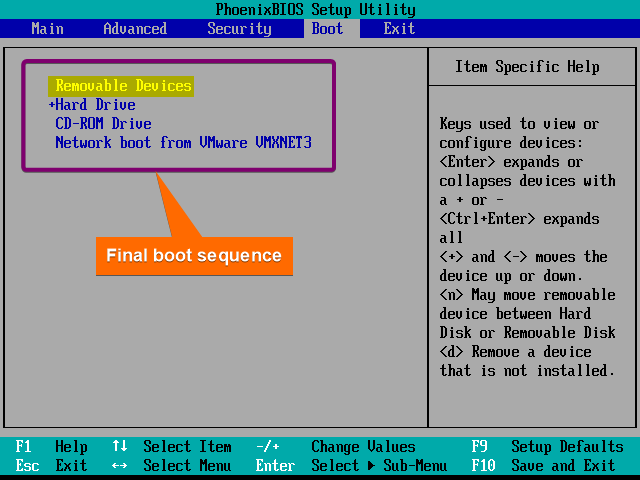Click the Item Specific Help header
Viewport: 640px width, 480px height.
pyautogui.click(x=527, y=67)
